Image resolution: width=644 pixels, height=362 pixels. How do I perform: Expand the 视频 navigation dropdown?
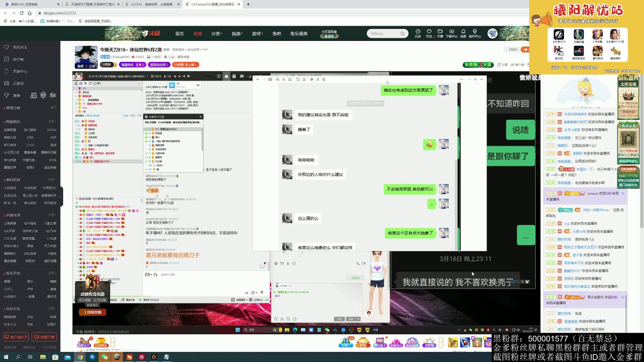[x=237, y=34]
